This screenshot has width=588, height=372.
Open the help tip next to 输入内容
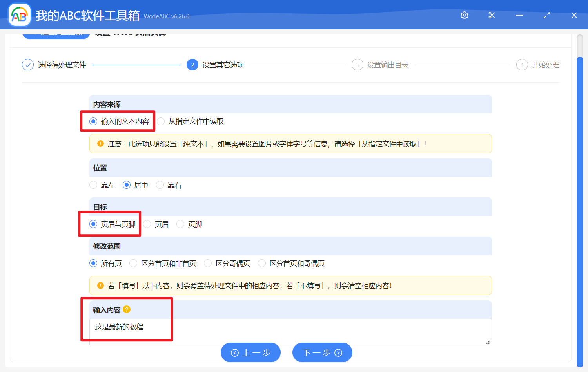[126, 310]
